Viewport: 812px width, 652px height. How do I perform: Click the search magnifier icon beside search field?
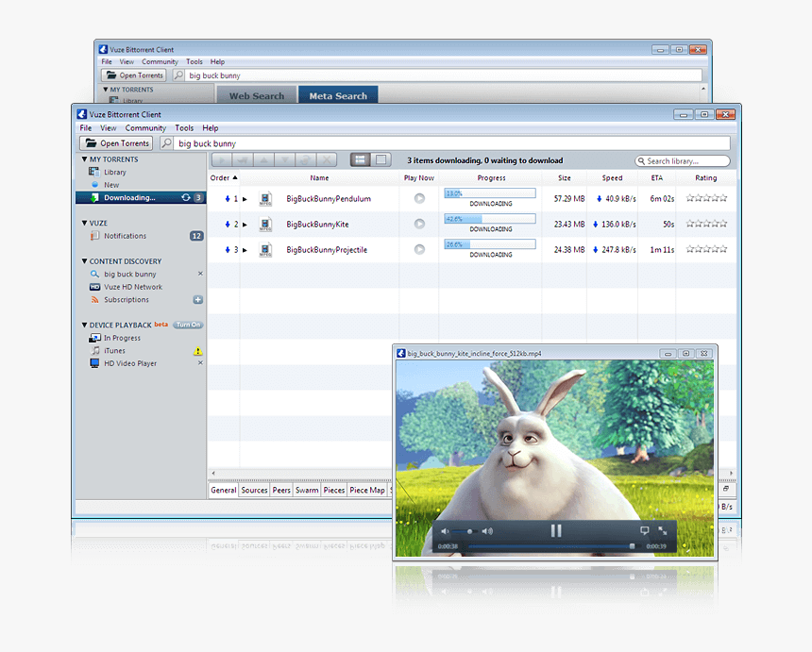tap(166, 143)
